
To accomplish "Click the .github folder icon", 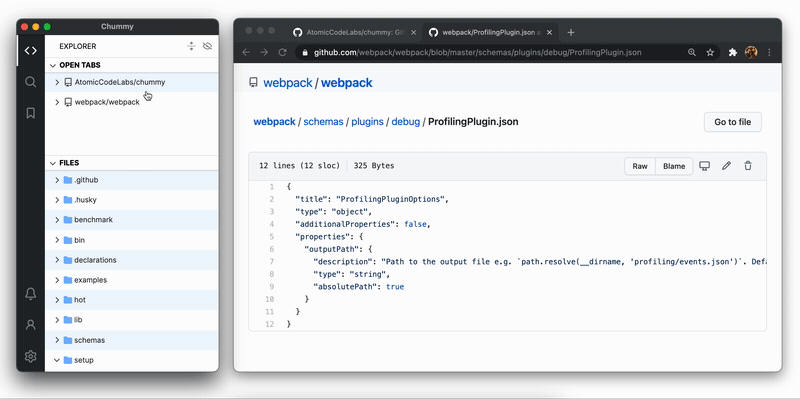I will [68, 180].
